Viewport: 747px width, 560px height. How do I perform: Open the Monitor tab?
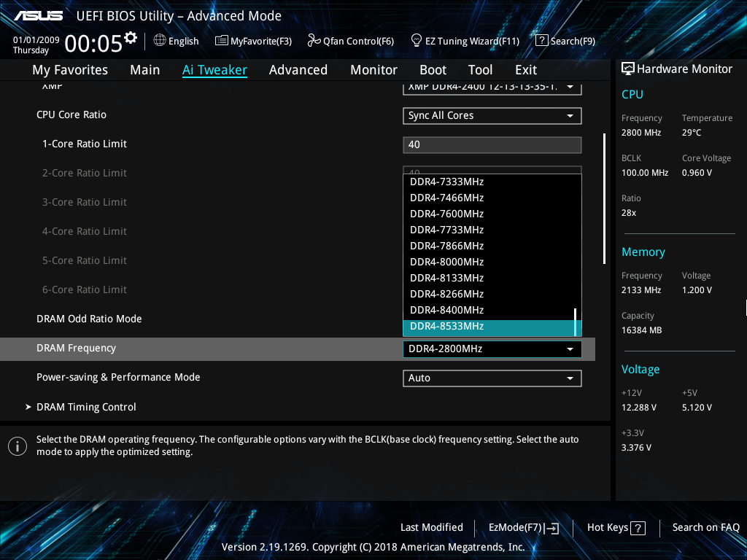coord(374,70)
